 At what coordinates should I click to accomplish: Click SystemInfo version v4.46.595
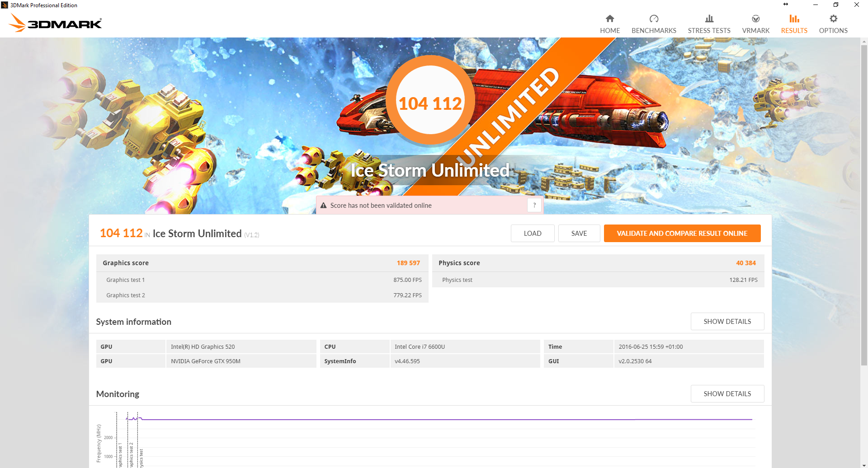465,361
